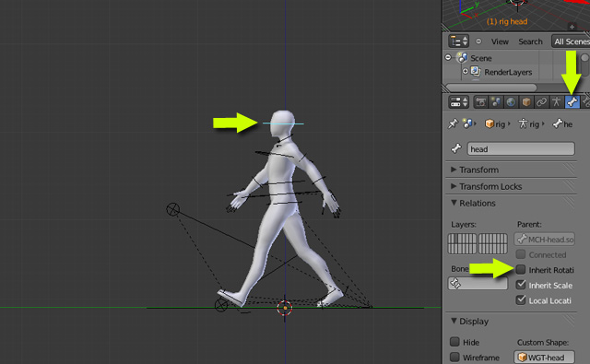590x364 pixels.
Task: Disable the Local Location checkbox
Action: point(521,300)
